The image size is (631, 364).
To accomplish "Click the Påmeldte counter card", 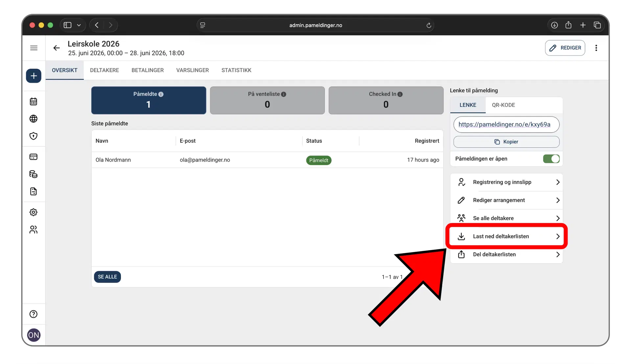I will point(149,100).
